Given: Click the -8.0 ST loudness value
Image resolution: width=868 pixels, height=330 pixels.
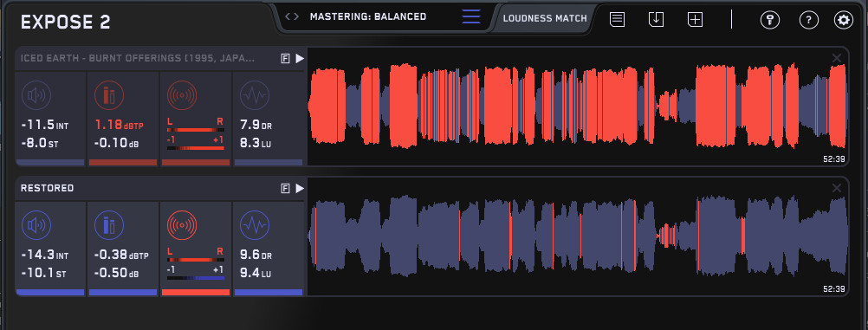Looking at the screenshot, I should coord(41,143).
